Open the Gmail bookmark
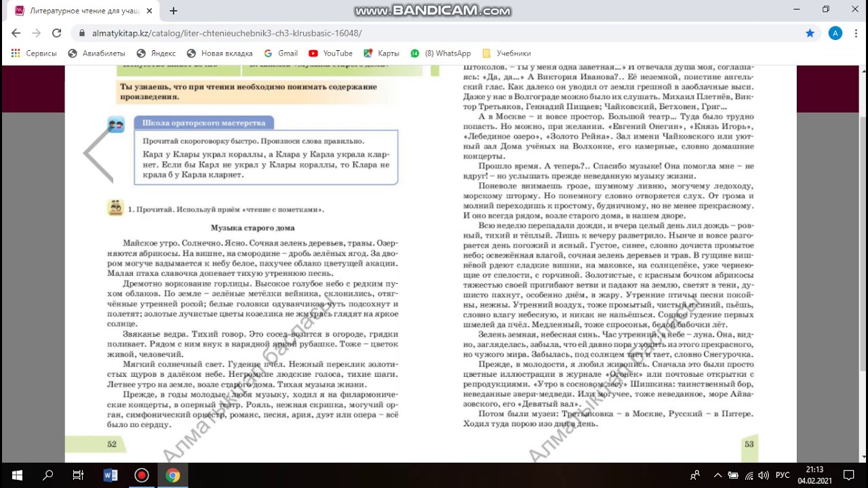Image resolution: width=868 pixels, height=488 pixels. (x=281, y=54)
